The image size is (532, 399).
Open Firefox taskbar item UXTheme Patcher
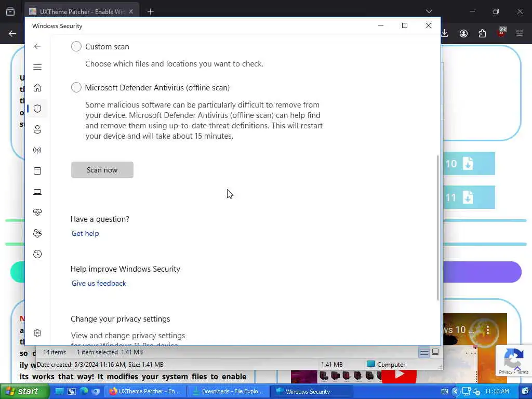pyautogui.click(x=145, y=391)
